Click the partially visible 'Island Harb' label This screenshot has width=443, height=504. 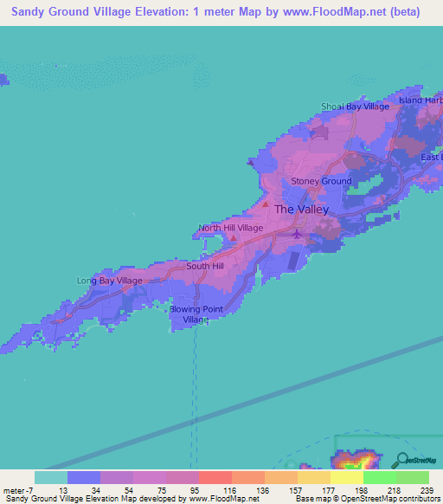click(x=421, y=100)
